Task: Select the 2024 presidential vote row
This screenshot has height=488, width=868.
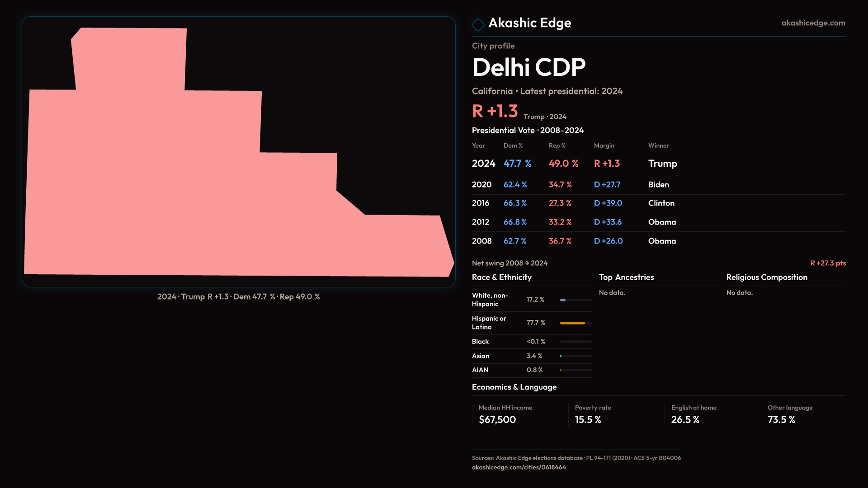Action: click(658, 164)
